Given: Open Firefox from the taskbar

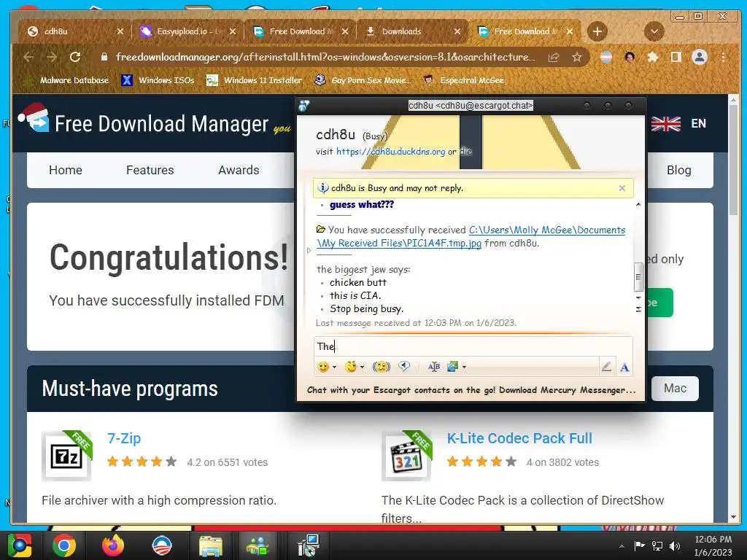Looking at the screenshot, I should click(x=113, y=545).
